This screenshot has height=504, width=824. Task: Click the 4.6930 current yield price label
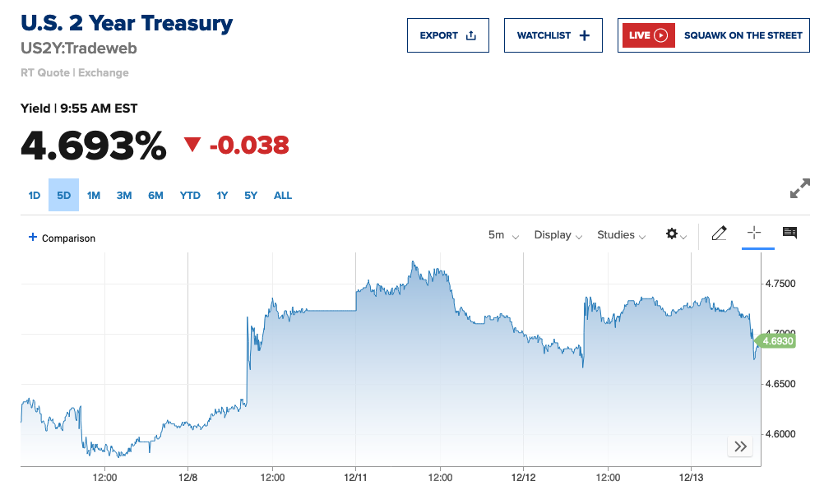(x=777, y=340)
